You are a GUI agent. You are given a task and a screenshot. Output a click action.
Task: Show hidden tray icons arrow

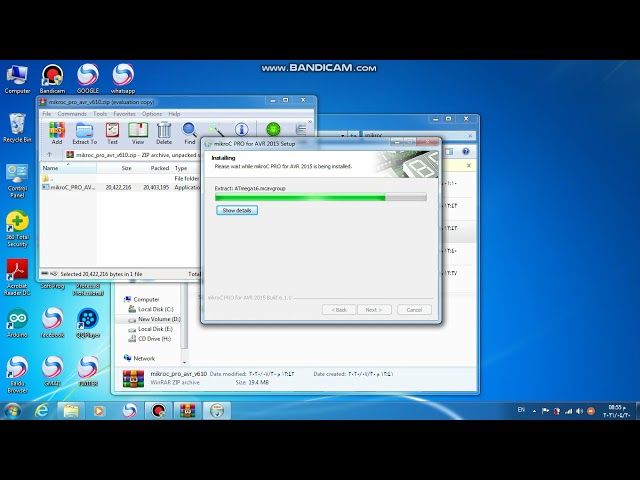(534, 411)
